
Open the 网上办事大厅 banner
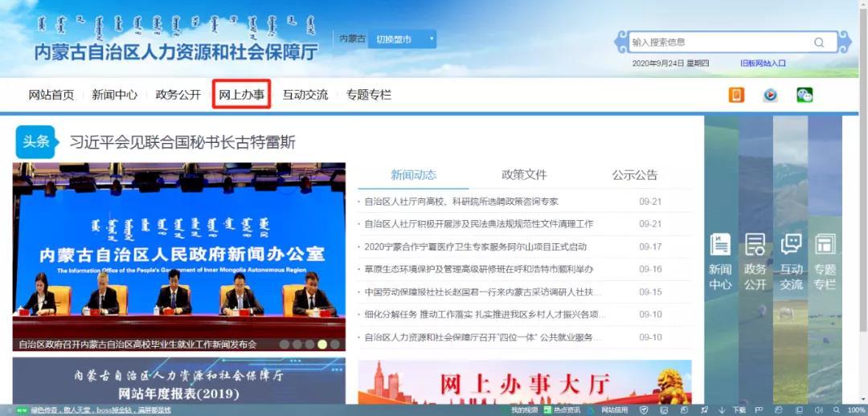tap(524, 382)
